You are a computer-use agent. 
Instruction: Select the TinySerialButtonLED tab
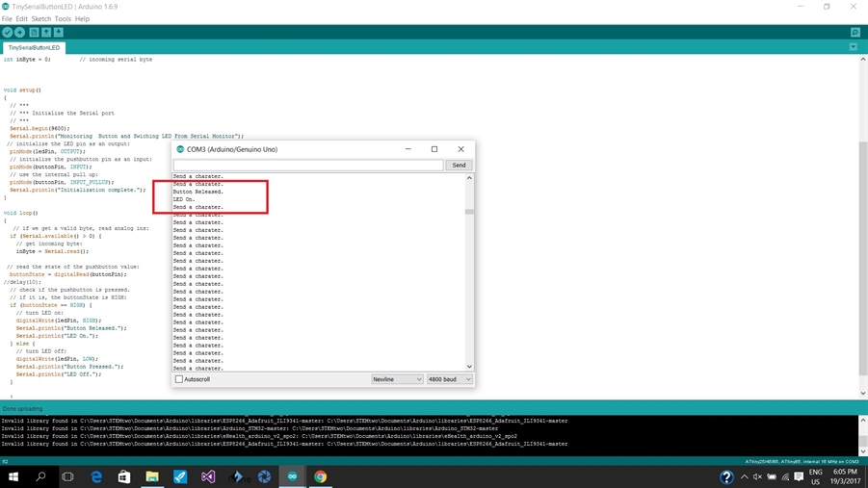pyautogui.click(x=34, y=47)
